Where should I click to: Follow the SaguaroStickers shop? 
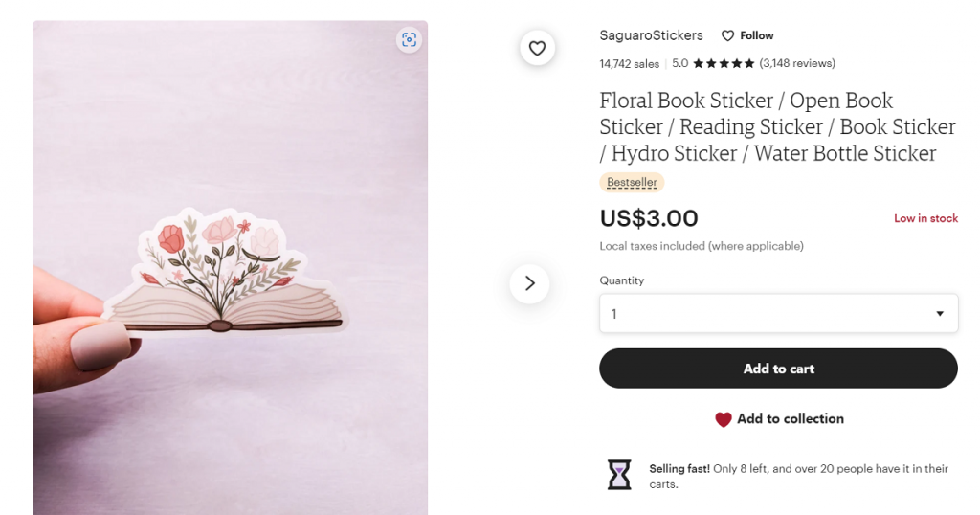pyautogui.click(x=747, y=35)
